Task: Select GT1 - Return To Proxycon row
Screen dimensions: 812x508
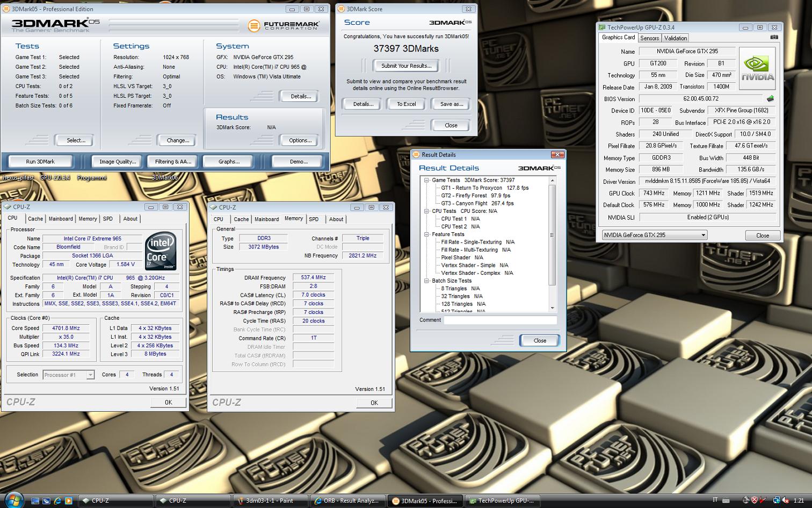Action: [x=485, y=188]
